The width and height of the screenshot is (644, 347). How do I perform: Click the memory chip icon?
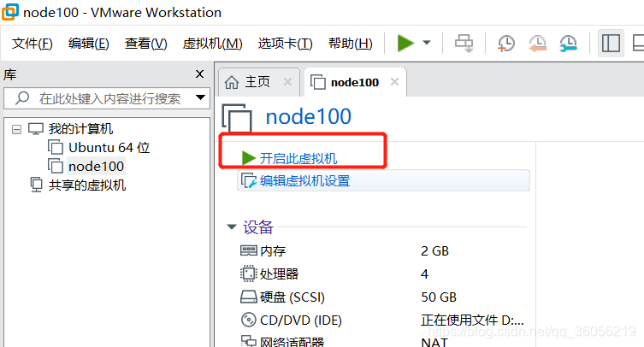click(249, 250)
